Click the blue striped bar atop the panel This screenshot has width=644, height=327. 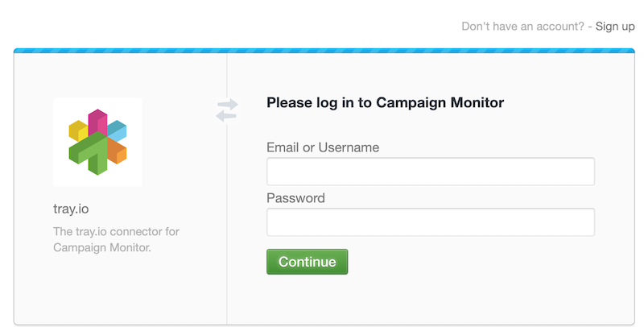point(324,51)
